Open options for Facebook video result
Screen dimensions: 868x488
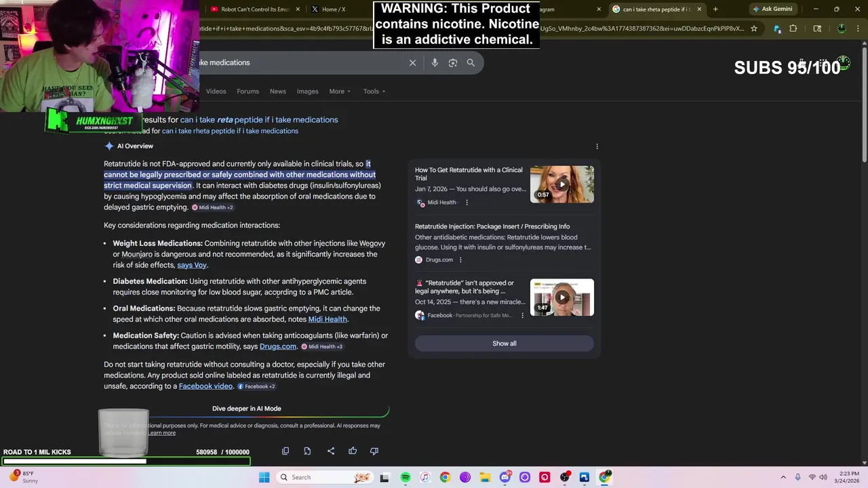click(x=522, y=315)
